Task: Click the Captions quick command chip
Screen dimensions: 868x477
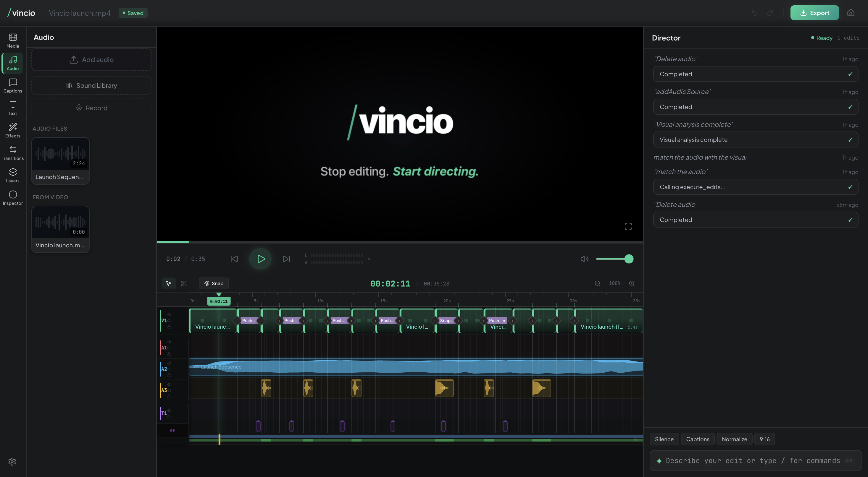Action: [x=698, y=439]
